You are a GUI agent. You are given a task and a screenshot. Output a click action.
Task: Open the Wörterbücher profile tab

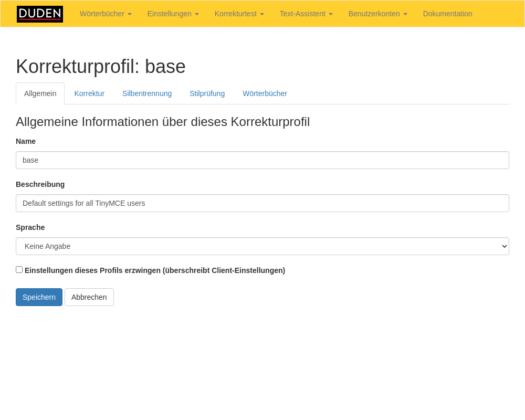265,93
